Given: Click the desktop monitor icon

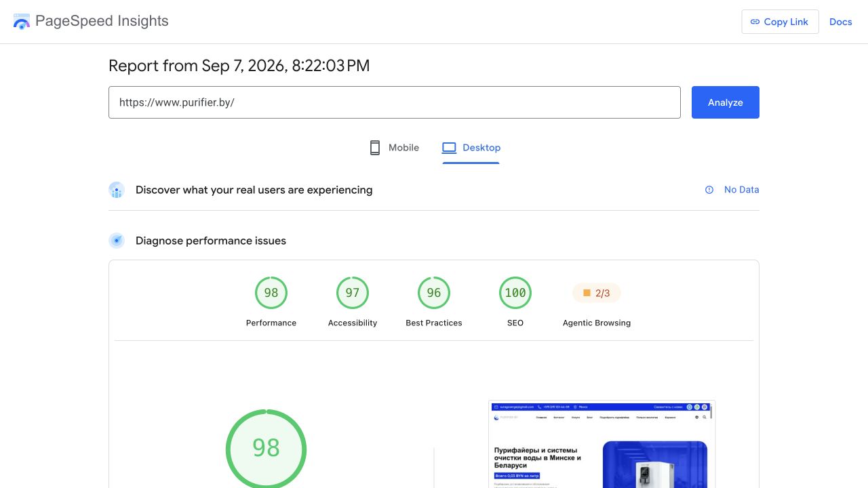Looking at the screenshot, I should tap(449, 148).
